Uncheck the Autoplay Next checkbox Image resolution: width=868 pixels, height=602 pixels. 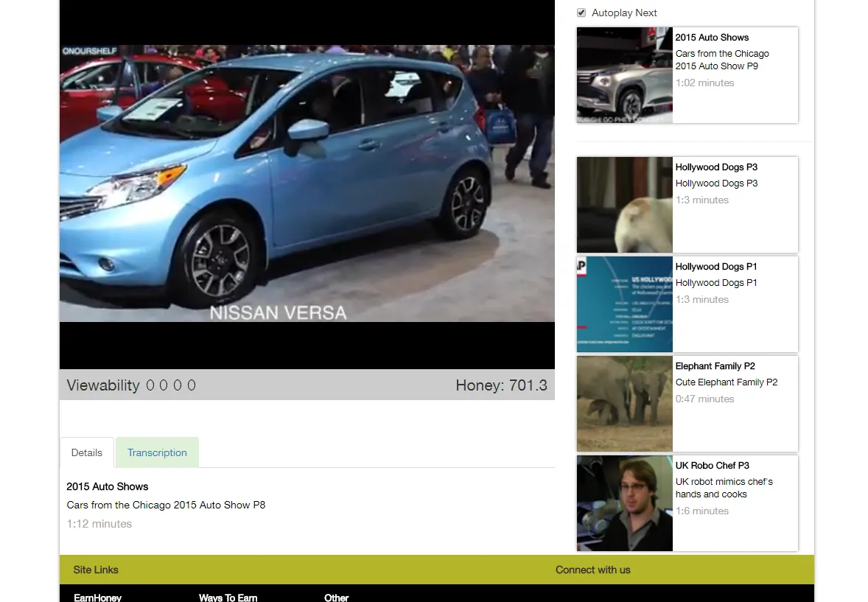tap(581, 13)
